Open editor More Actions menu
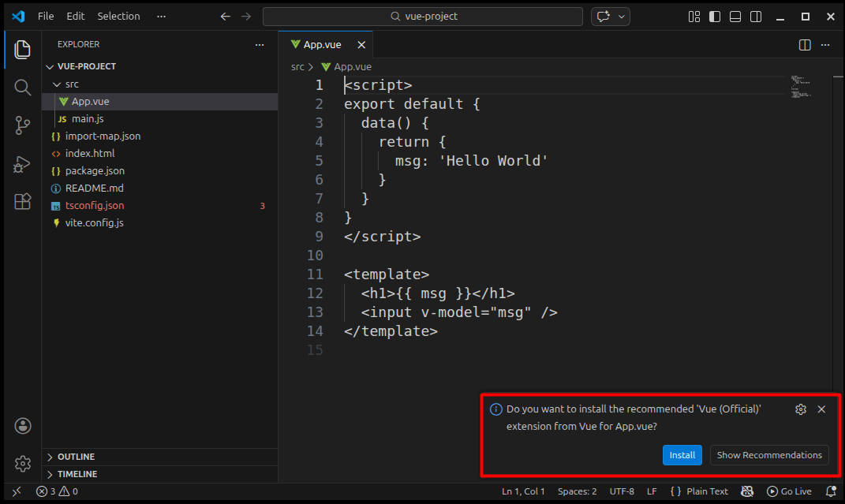845x504 pixels. [x=825, y=45]
